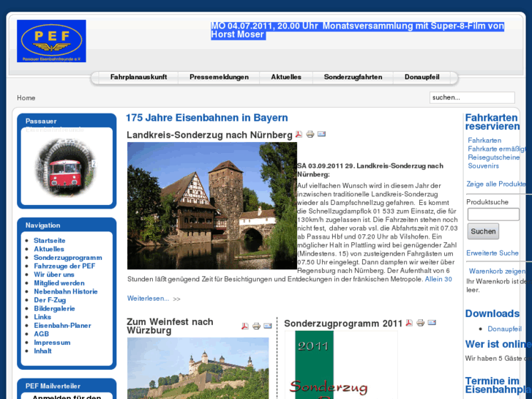Open the Fahrplanauskunft menu tab

click(x=138, y=77)
